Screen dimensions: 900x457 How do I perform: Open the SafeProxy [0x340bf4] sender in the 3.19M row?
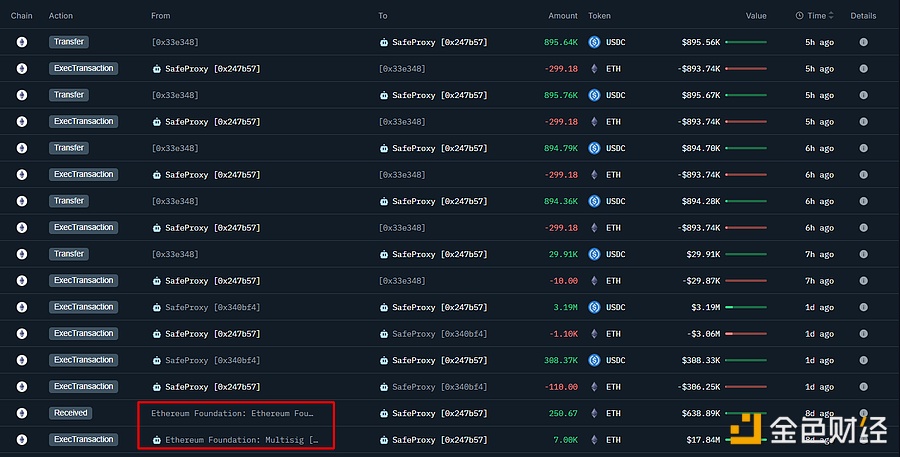click(212, 307)
